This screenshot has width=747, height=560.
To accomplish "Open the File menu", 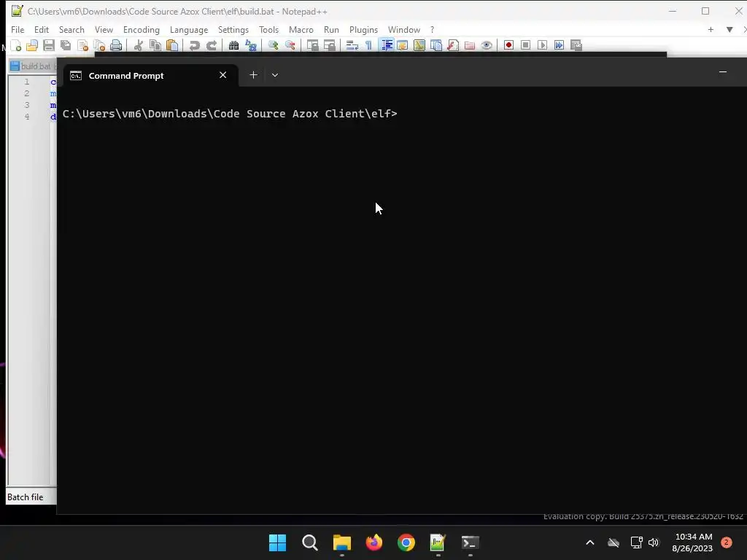I will (18, 29).
